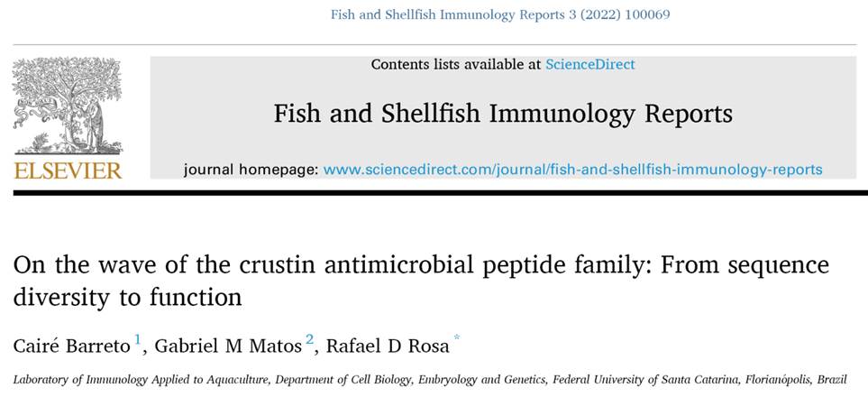Select author name Rafael D Rosa

tap(388, 346)
